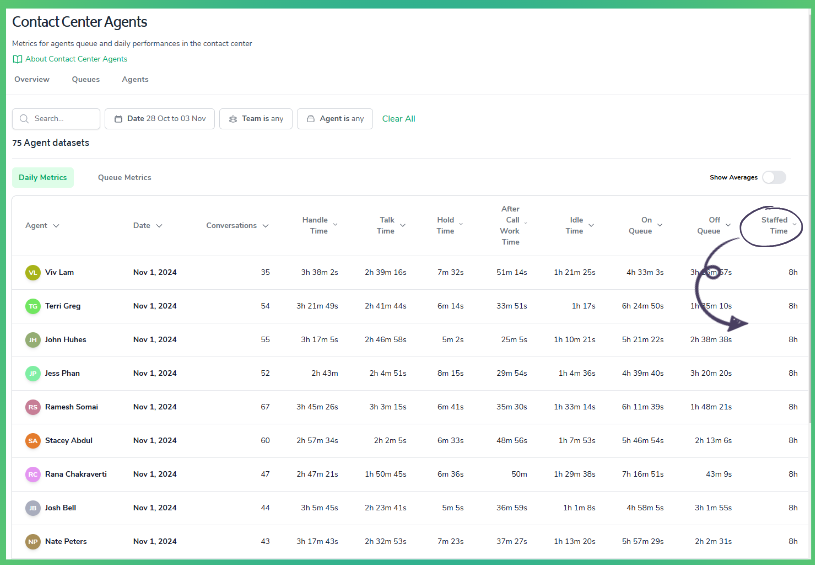Click Nate Peters' NP avatar
Viewport: 815px width, 565px height.
33,542
